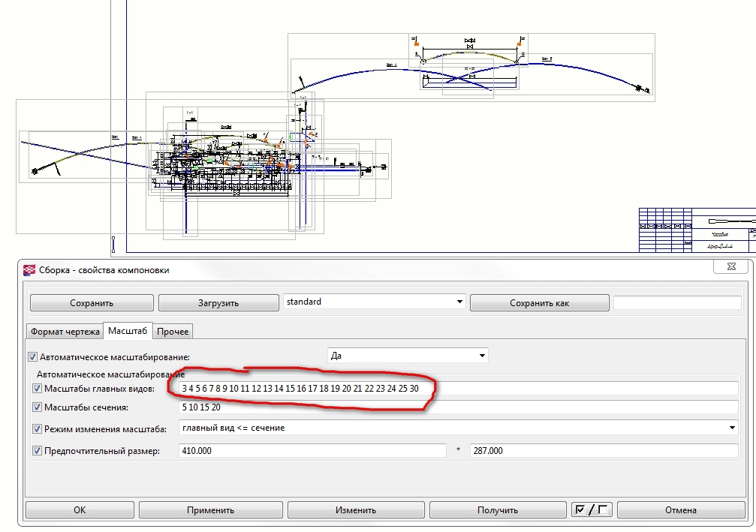756x532 pixels.
Task: Open the 'главный вид <= сечение' dropdown
Action: click(x=732, y=428)
